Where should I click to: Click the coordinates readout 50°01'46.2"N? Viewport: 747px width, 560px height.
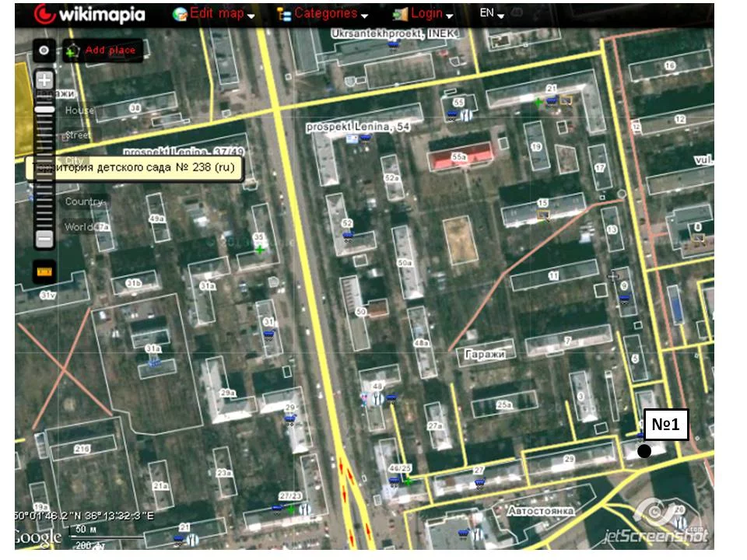click(x=84, y=516)
